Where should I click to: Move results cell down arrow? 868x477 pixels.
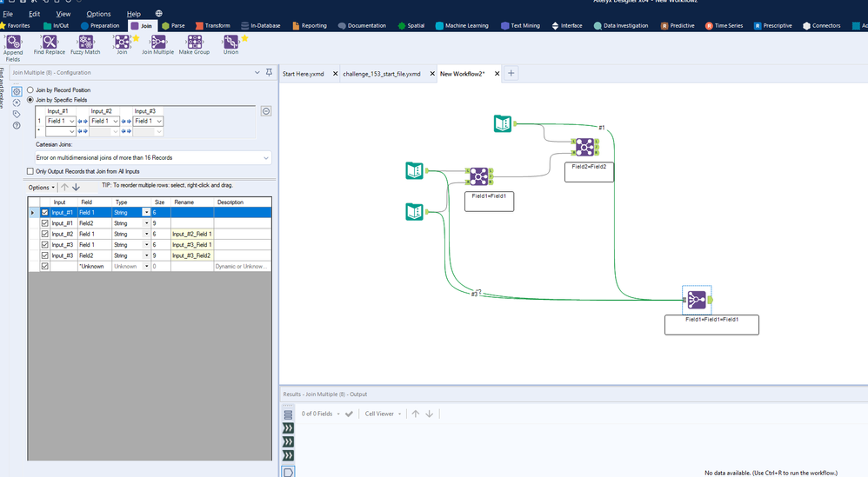(x=430, y=414)
